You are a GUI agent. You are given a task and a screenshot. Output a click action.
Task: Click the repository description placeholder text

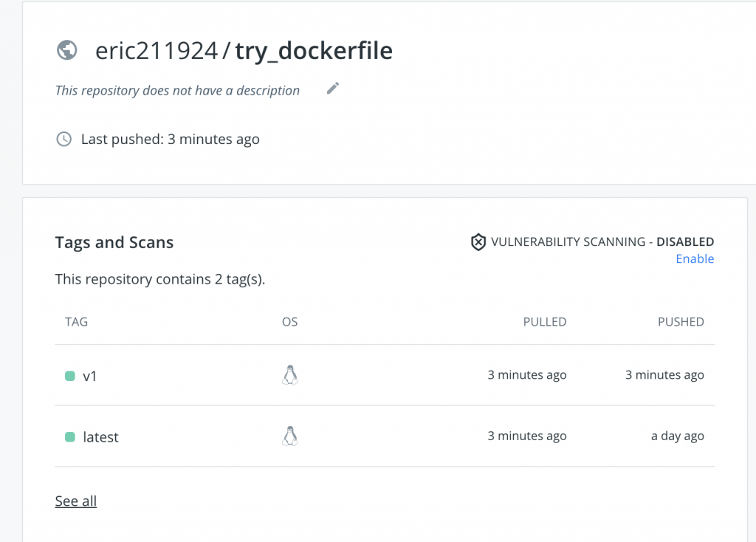[177, 91]
